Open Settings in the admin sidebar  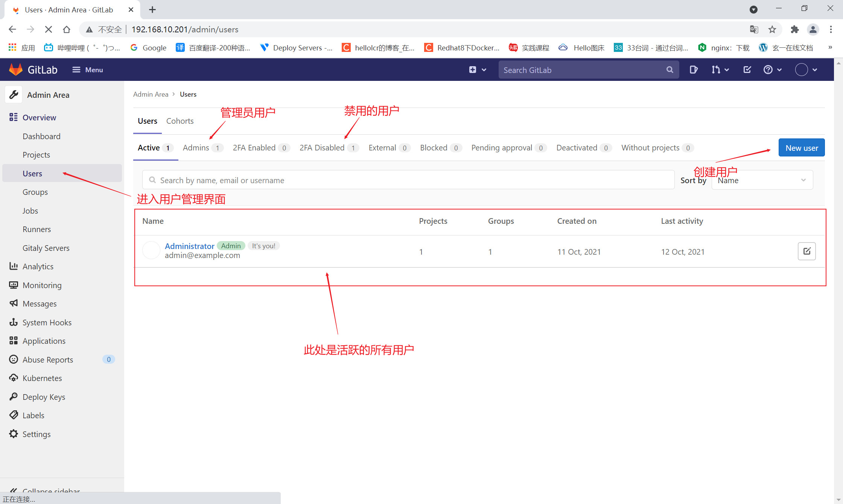tap(36, 434)
